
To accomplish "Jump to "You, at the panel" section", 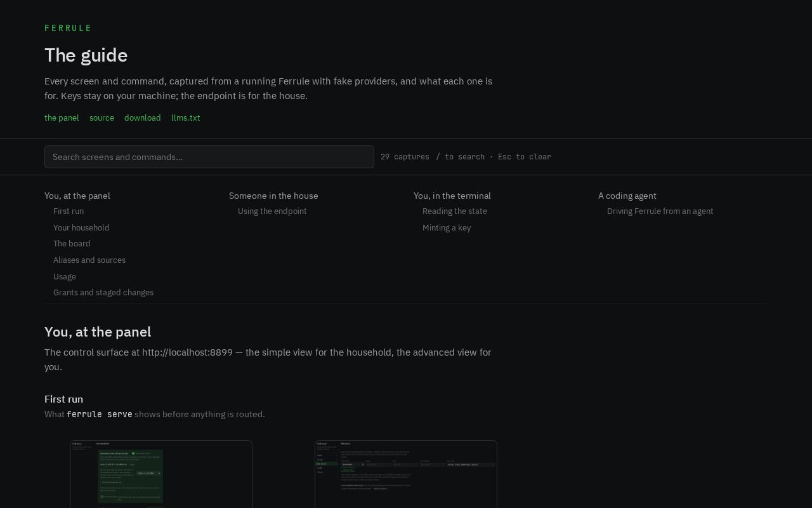I will tap(77, 196).
